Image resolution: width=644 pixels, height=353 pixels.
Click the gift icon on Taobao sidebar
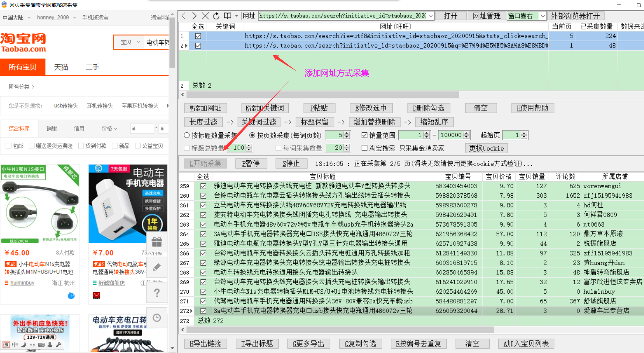point(157,242)
